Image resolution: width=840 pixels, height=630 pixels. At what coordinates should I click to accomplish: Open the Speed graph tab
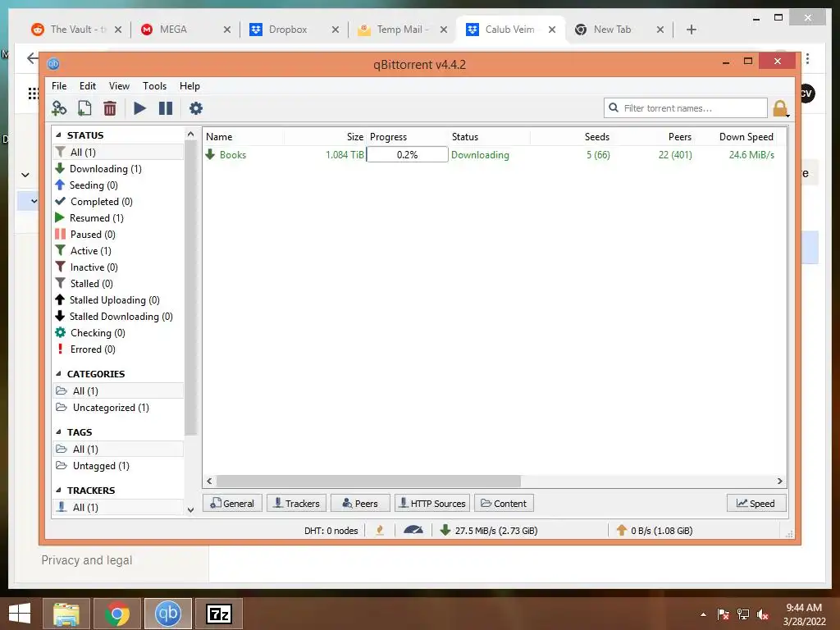coord(756,504)
